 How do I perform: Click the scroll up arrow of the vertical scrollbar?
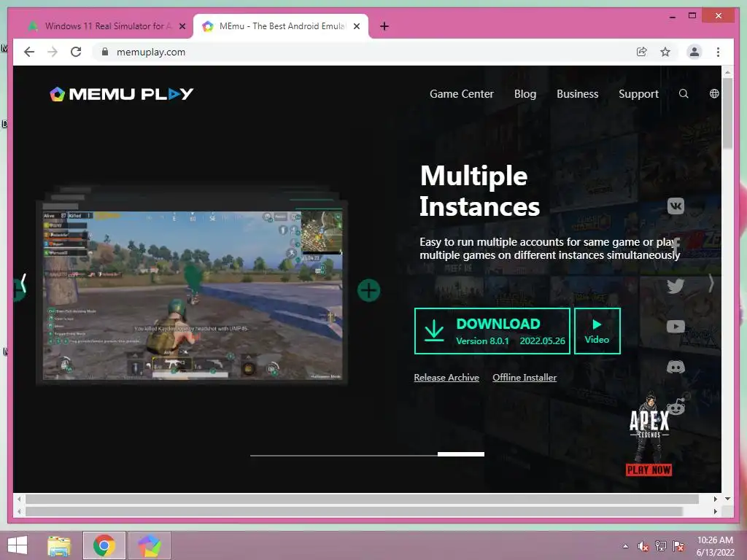click(x=727, y=72)
